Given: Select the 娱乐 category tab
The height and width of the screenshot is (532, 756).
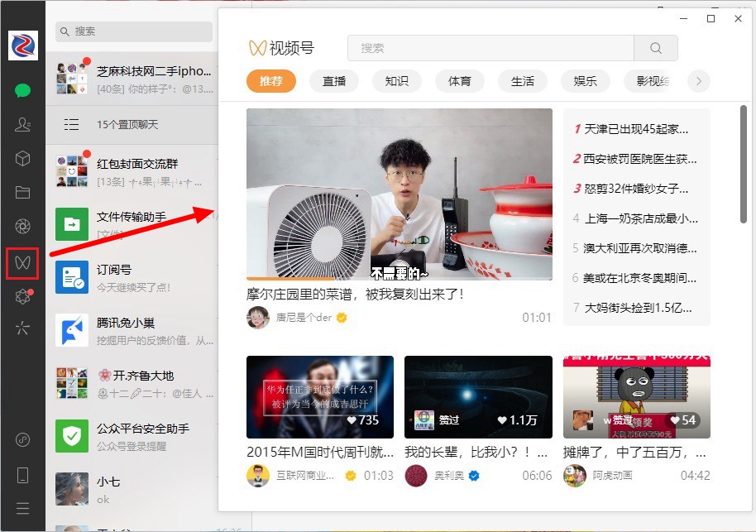Looking at the screenshot, I should pos(585,81).
